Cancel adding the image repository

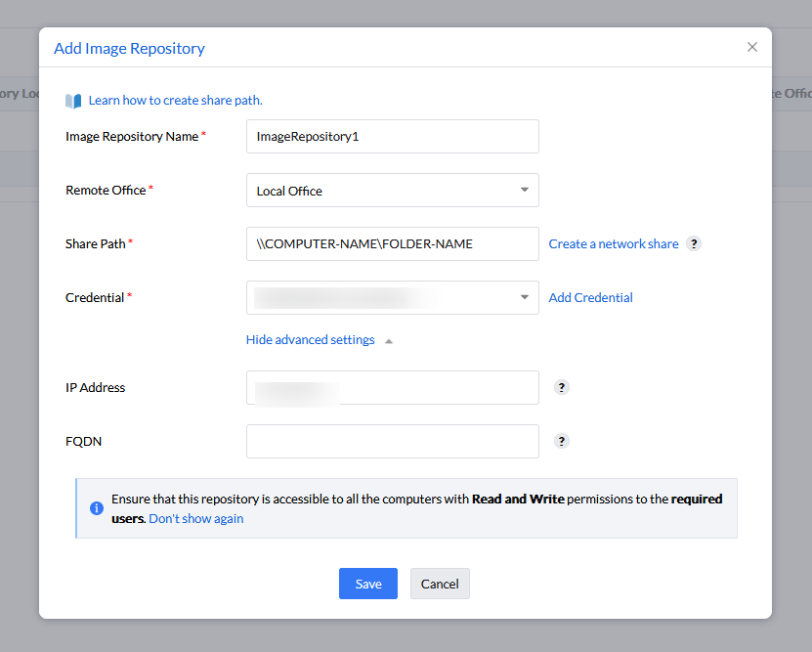pyautogui.click(x=439, y=583)
